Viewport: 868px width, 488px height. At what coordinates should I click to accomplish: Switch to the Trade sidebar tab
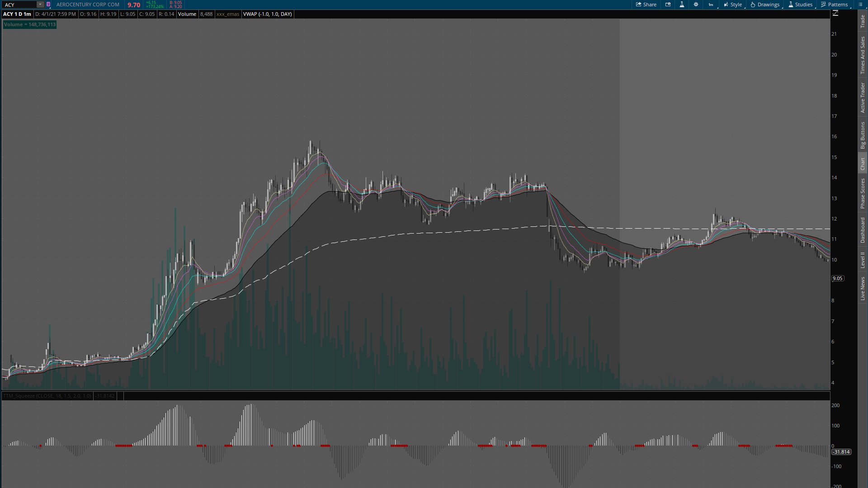click(x=863, y=21)
